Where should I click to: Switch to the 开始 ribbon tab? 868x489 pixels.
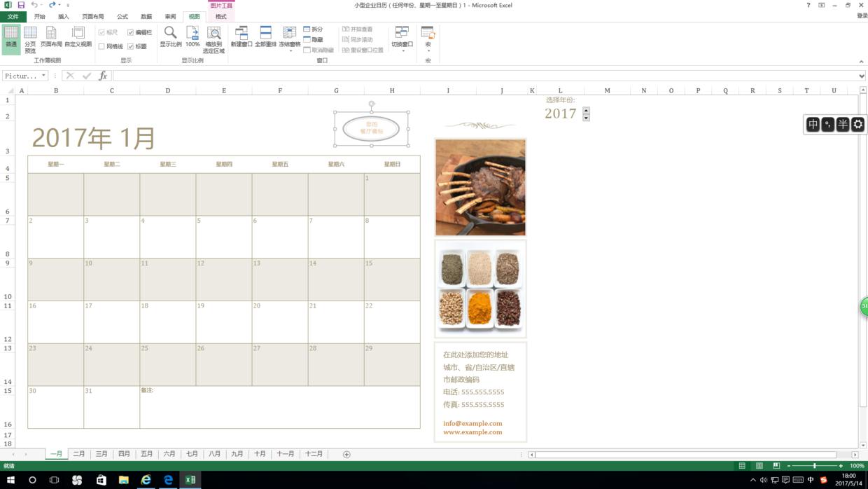click(38, 16)
